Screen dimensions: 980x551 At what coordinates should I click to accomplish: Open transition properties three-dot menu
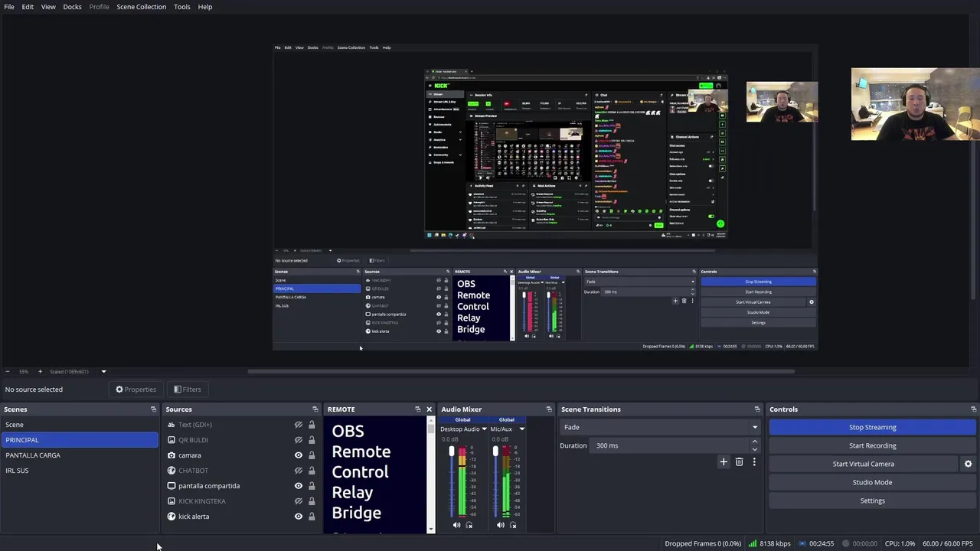click(x=754, y=462)
